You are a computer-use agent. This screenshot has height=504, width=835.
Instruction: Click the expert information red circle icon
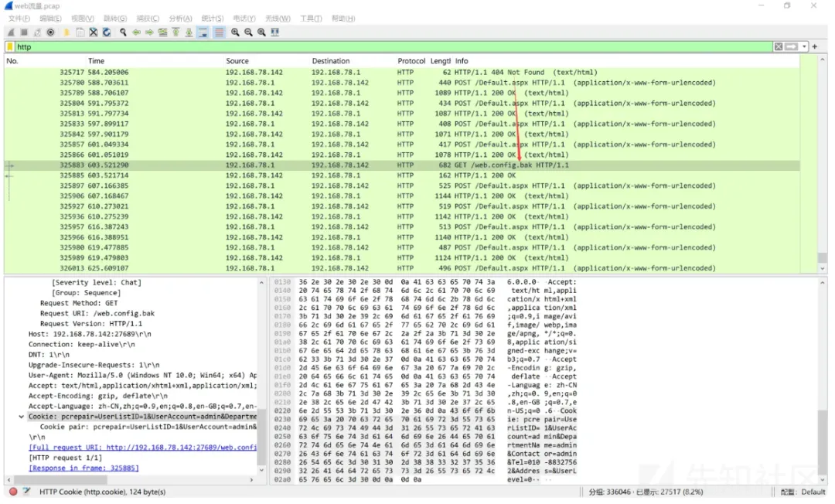point(13,492)
